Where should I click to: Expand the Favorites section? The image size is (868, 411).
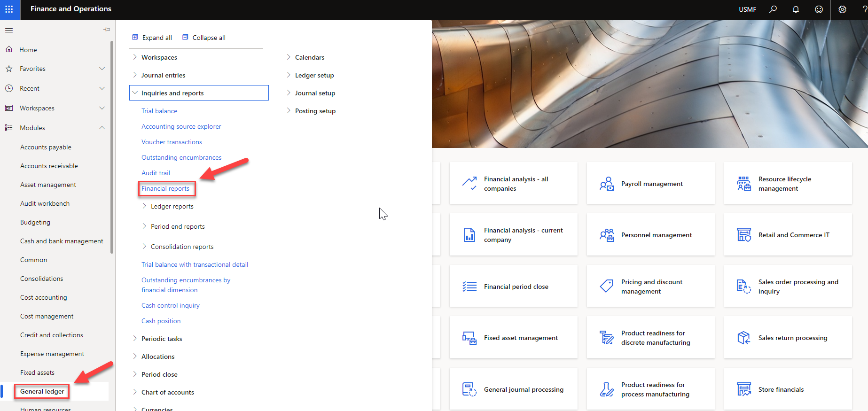[102, 69]
